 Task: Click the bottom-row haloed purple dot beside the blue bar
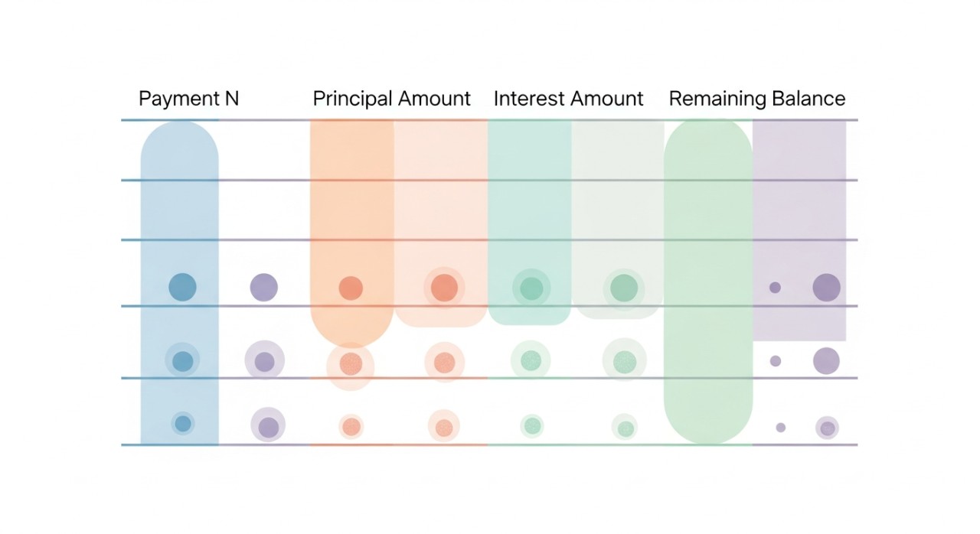(x=268, y=427)
